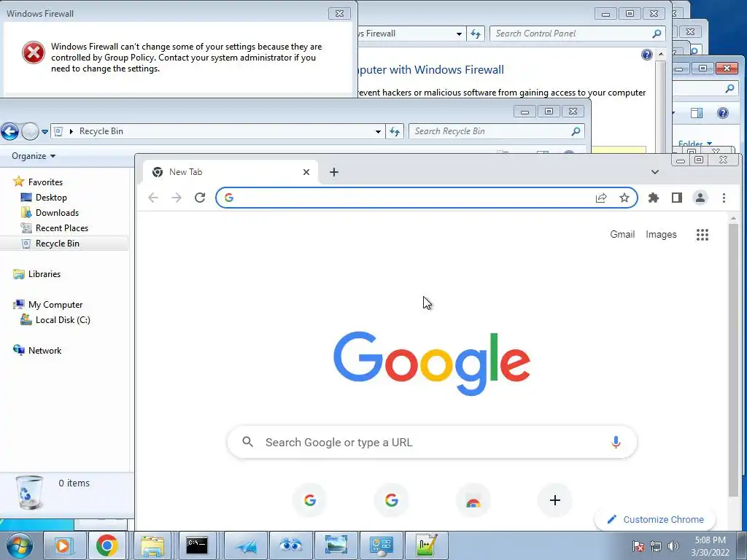Select Network in navigation pane
This screenshot has width=747, height=560.
[44, 351]
